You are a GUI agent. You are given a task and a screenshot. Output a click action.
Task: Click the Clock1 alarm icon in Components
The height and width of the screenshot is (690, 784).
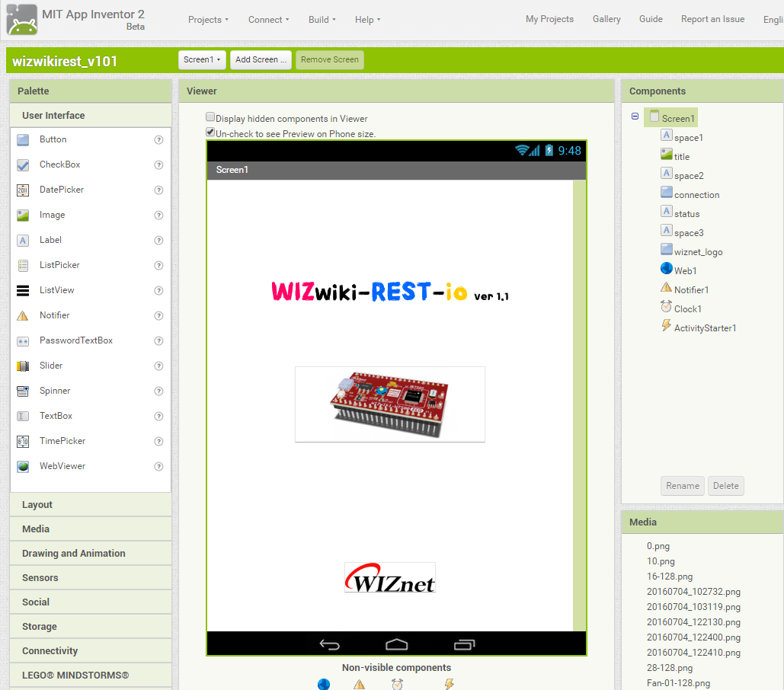667,306
